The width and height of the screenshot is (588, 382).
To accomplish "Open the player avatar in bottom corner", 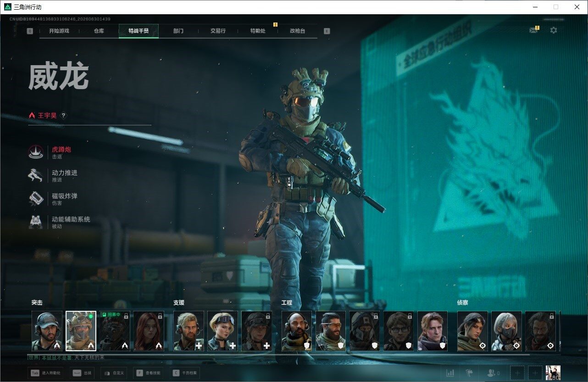I will tap(553, 373).
